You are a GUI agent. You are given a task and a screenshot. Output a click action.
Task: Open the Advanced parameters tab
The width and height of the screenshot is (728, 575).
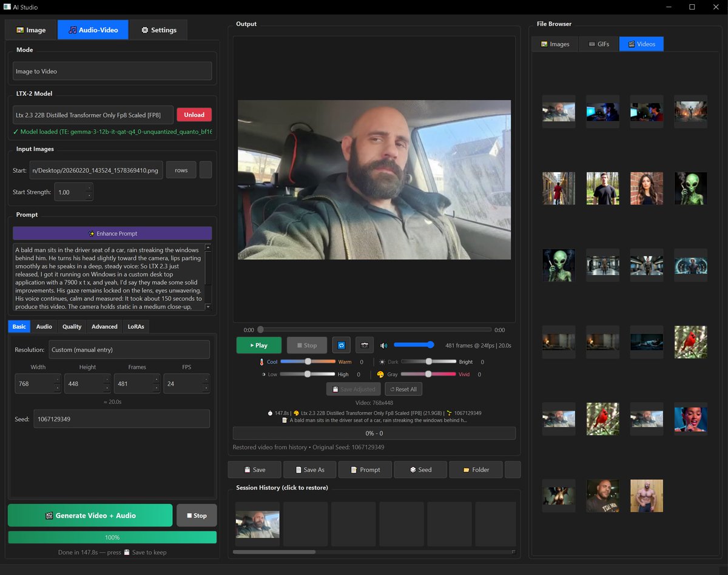[104, 326]
